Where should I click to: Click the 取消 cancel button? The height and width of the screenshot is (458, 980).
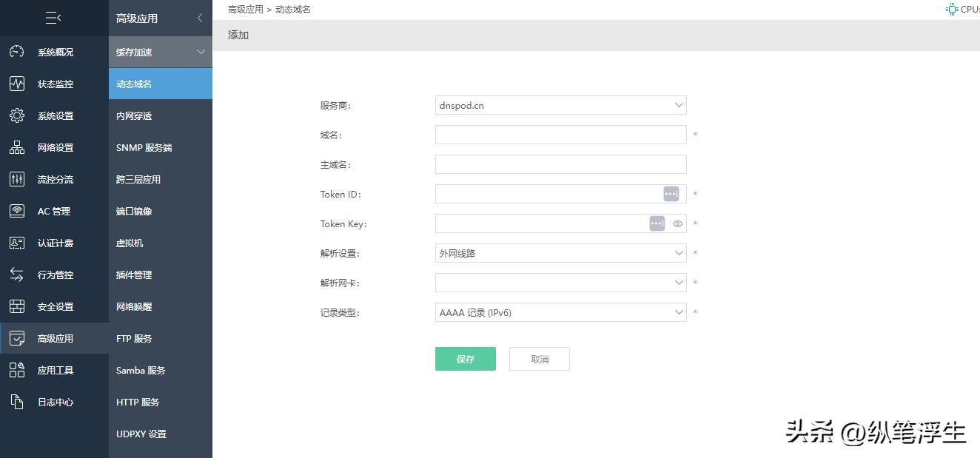(x=539, y=358)
